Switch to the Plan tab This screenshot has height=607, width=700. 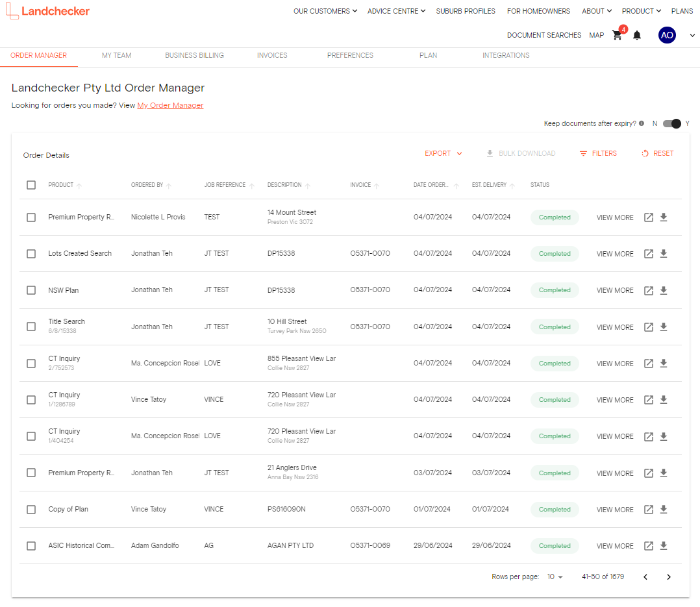click(428, 55)
